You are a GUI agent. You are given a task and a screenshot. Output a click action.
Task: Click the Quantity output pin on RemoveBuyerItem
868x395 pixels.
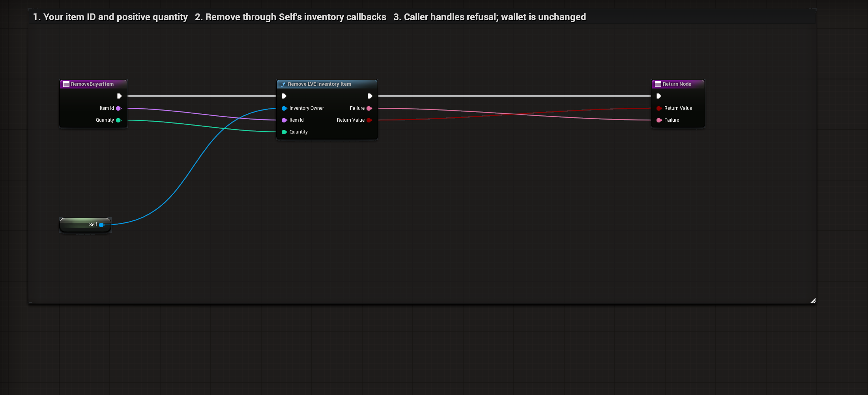click(x=118, y=120)
